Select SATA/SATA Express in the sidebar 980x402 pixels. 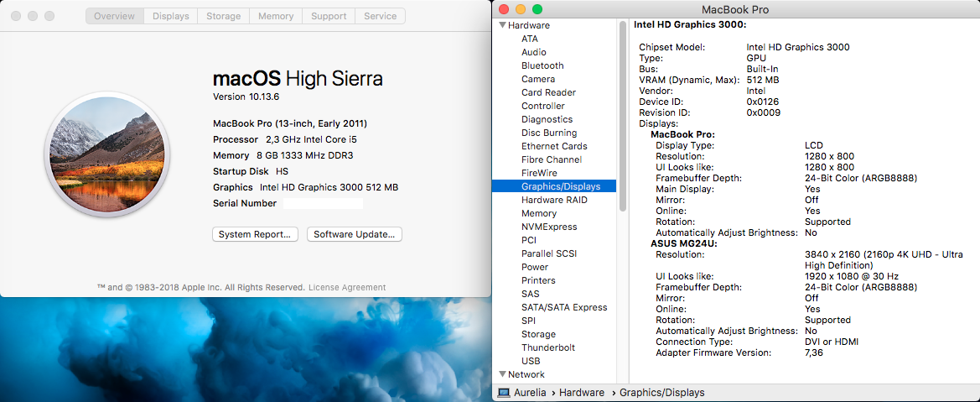(563, 307)
